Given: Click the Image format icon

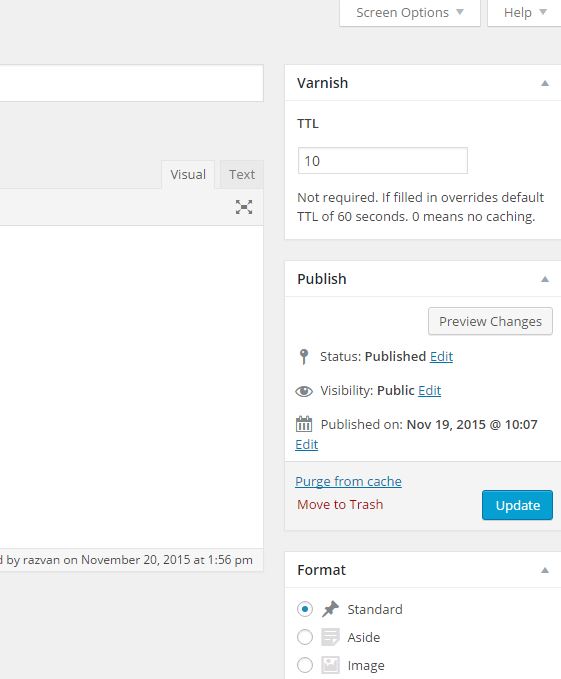Looking at the screenshot, I should [330, 665].
